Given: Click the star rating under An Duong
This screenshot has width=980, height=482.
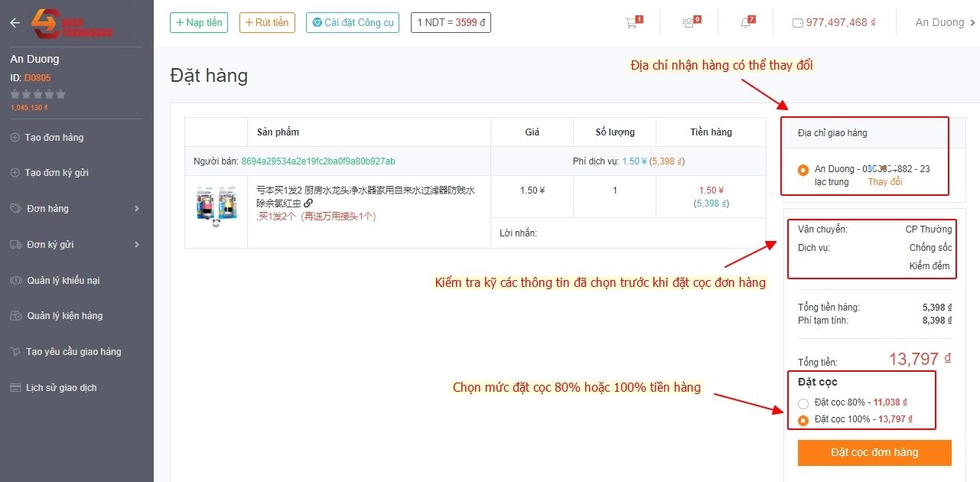Looking at the screenshot, I should click(x=38, y=94).
